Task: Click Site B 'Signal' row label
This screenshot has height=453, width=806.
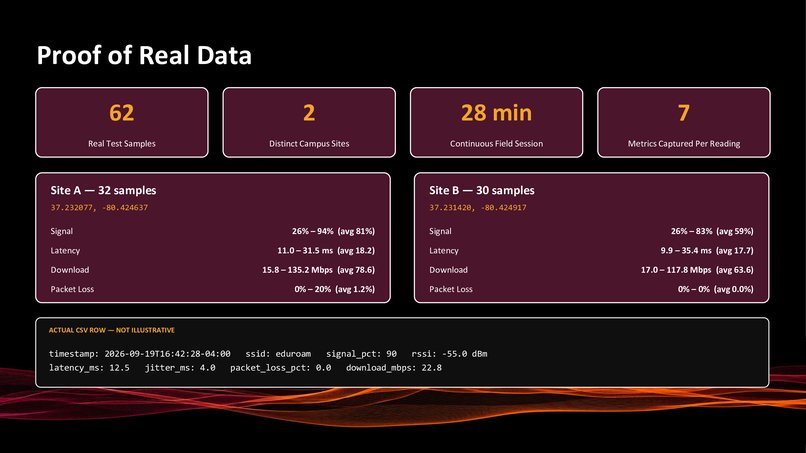Action: (x=441, y=231)
